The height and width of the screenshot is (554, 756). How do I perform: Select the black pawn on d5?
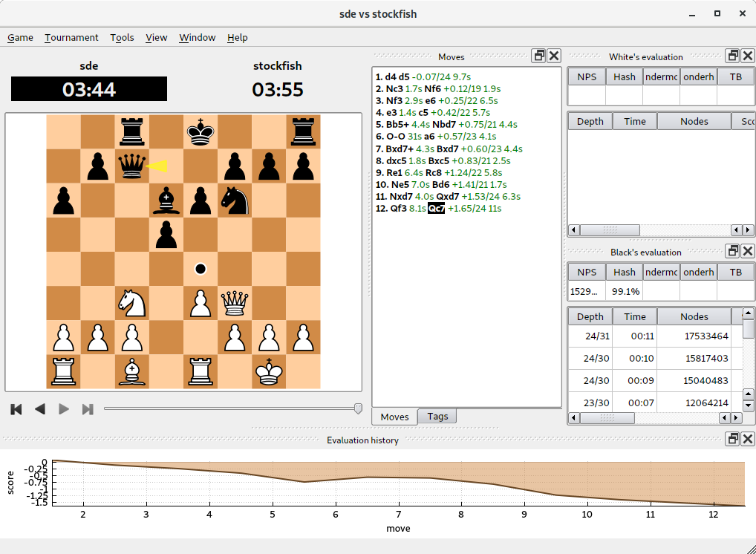[166, 235]
